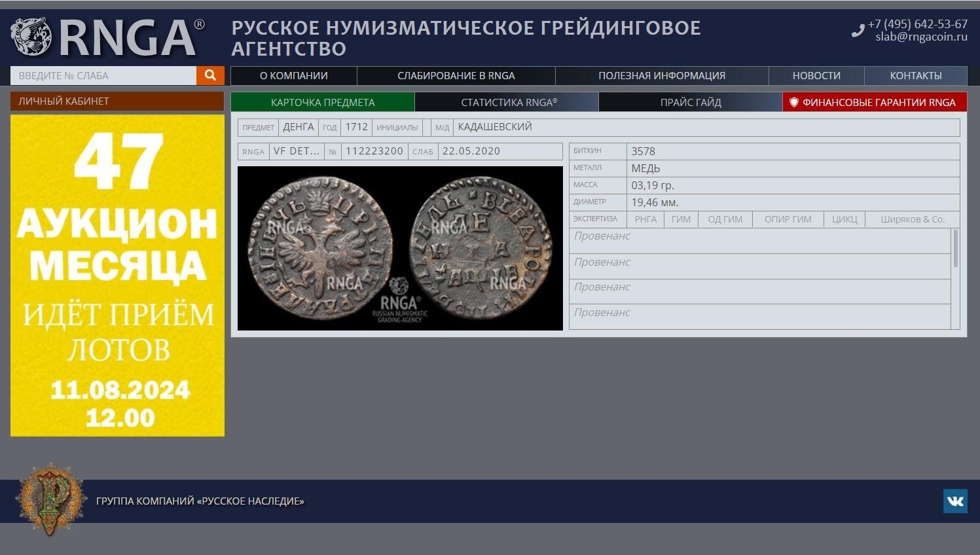Click the Russkoe Nasledie emblem in footer
Viewport: 980px width, 555px height.
pos(51,500)
